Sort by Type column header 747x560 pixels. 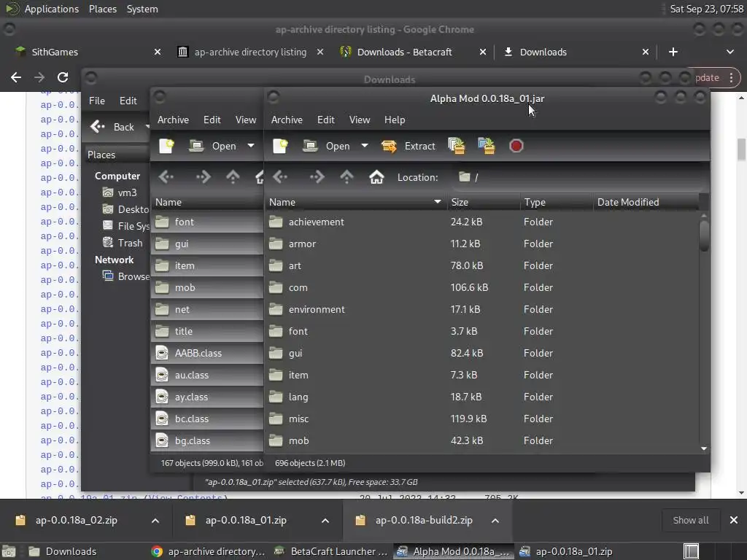coord(557,203)
